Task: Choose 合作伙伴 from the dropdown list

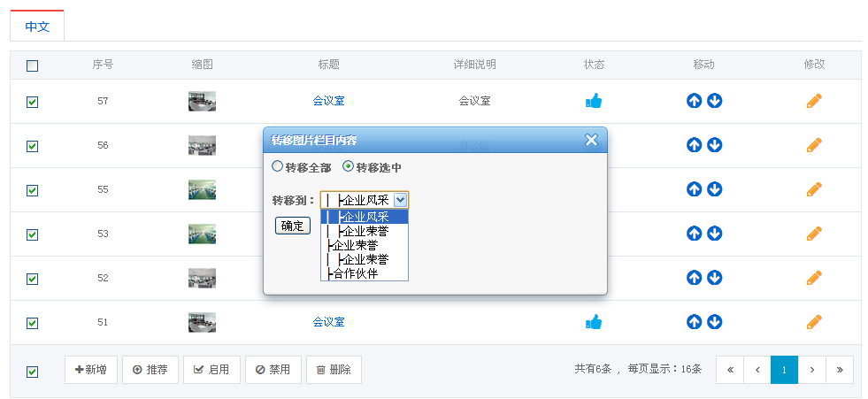Action: (355, 273)
